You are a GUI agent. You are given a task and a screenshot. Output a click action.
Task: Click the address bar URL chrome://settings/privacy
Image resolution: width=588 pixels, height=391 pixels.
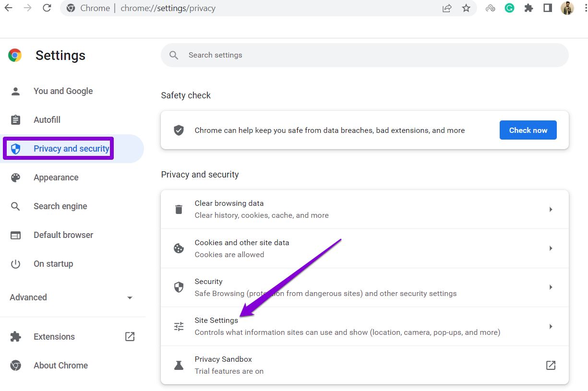[168, 8]
